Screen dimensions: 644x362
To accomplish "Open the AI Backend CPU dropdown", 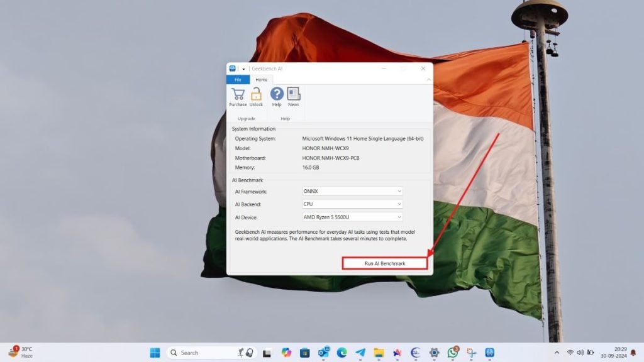I will (x=352, y=204).
